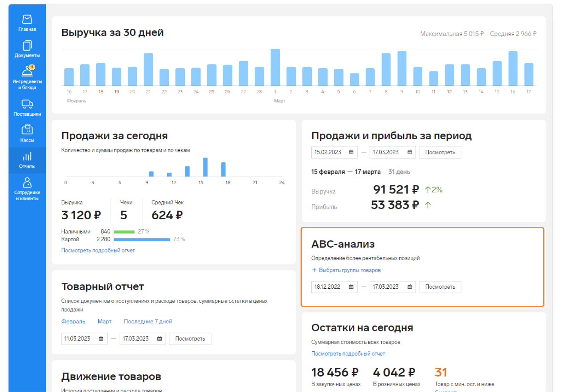Open Посмотреть подробный отчет under Остатки на сегодня

[x=348, y=354]
